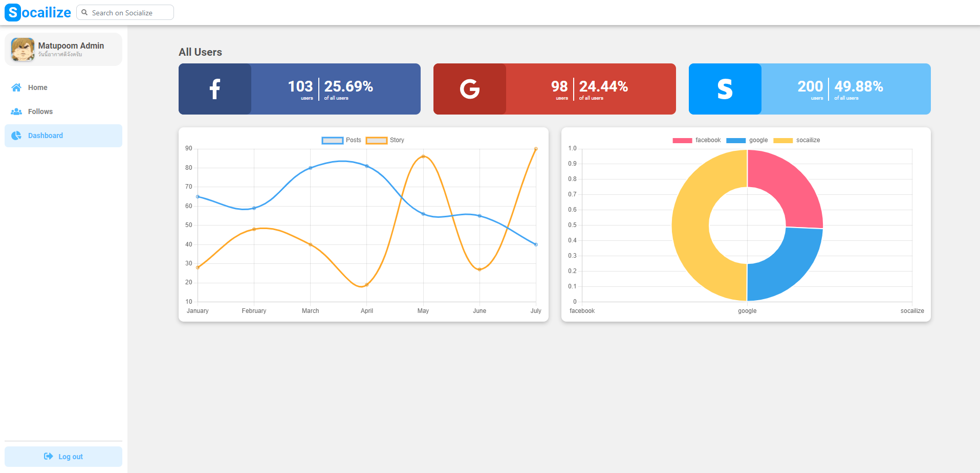Toggle the Story legend swatch
Screen dimensions: 980x473
pos(377,141)
